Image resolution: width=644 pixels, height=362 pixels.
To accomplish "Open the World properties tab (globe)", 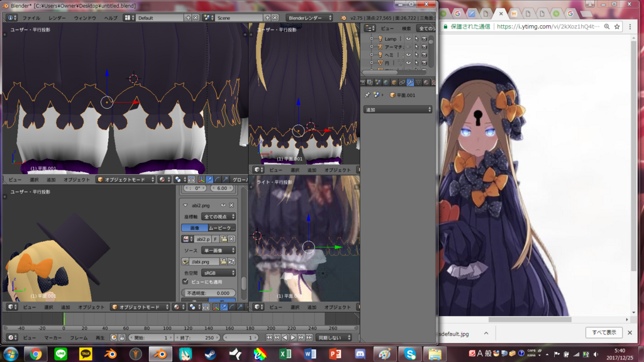I will pyautogui.click(x=386, y=82).
